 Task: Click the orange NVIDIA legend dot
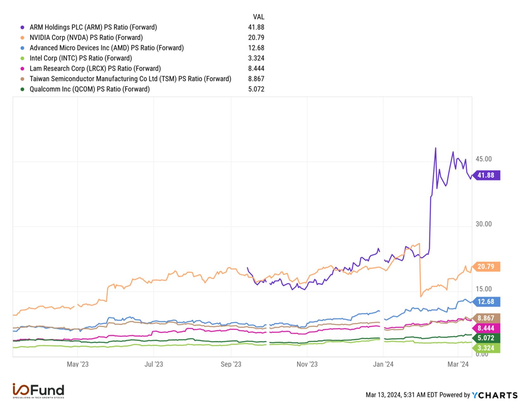coord(22,38)
